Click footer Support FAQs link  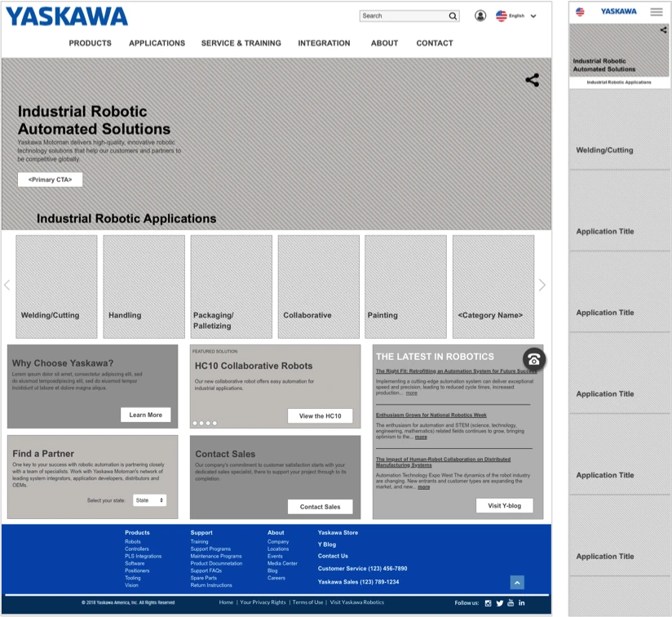click(206, 570)
